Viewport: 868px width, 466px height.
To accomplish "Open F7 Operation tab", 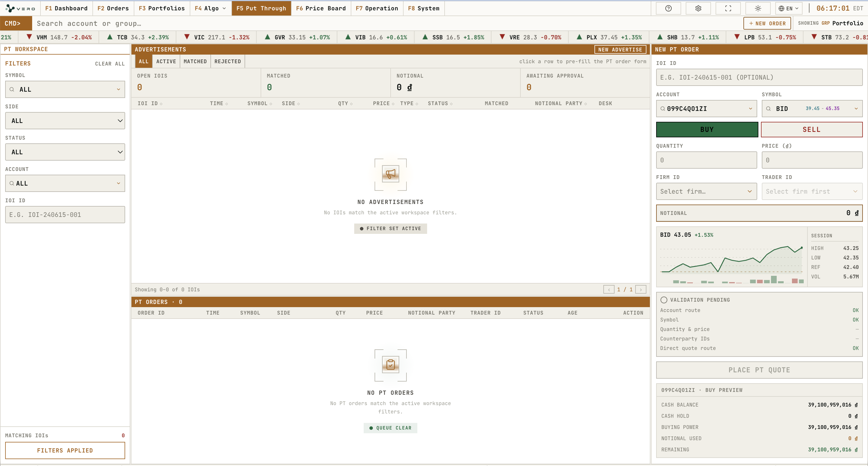I will tap(377, 8).
